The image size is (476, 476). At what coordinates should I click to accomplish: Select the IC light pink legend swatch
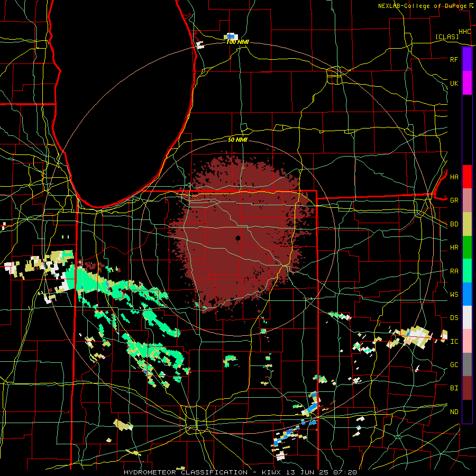coord(467,341)
